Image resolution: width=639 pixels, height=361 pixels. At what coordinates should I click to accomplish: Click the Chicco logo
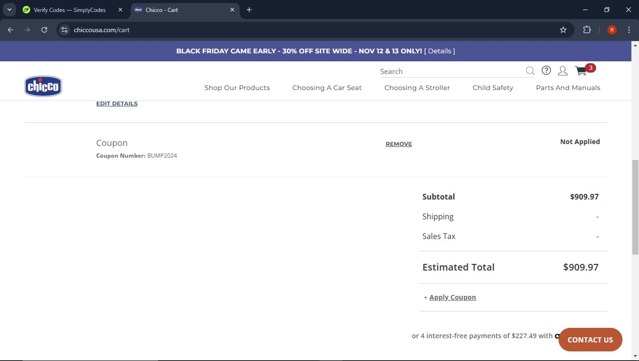coord(43,86)
